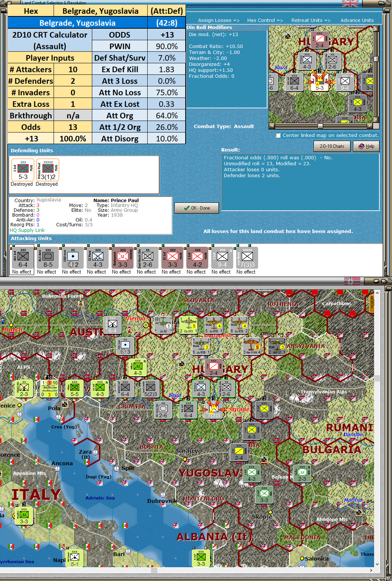392x581 pixels.
Task: Open the 2-D-10 Charts
Action: [x=332, y=146]
